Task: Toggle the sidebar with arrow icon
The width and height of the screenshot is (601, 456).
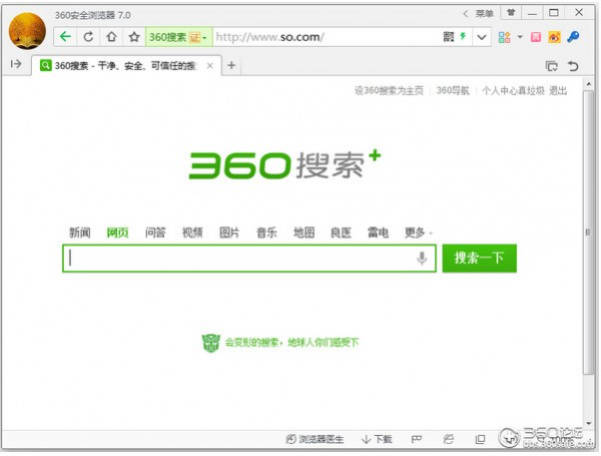Action: [16, 64]
